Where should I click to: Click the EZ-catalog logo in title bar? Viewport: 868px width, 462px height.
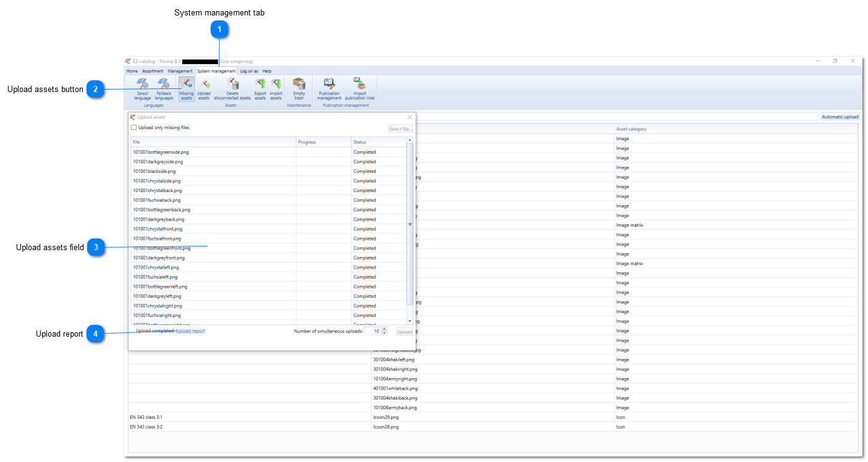pos(128,61)
